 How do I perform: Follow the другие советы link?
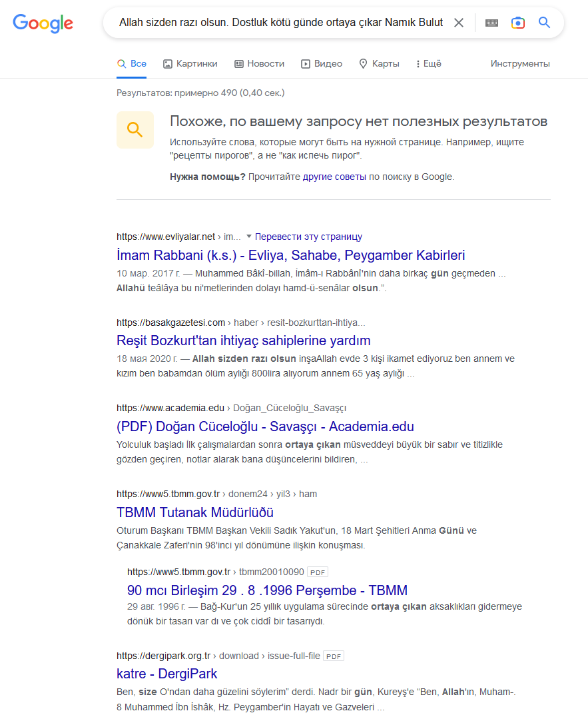[x=334, y=177]
